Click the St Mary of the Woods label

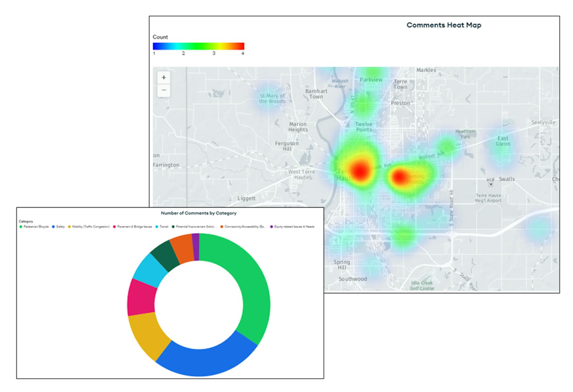pos(272,98)
